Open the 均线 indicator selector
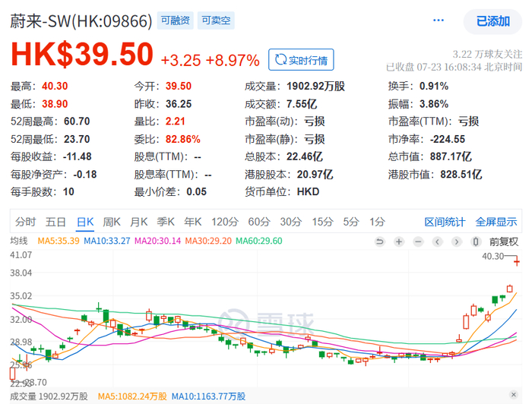 [19, 241]
